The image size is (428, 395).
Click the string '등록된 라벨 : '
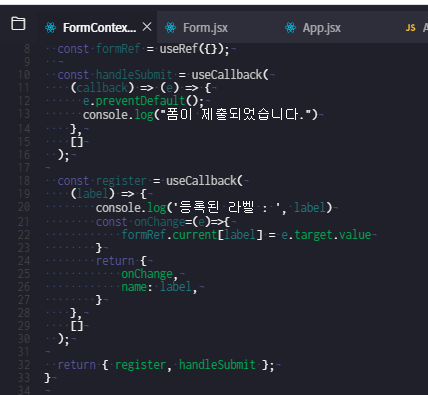click(x=227, y=208)
